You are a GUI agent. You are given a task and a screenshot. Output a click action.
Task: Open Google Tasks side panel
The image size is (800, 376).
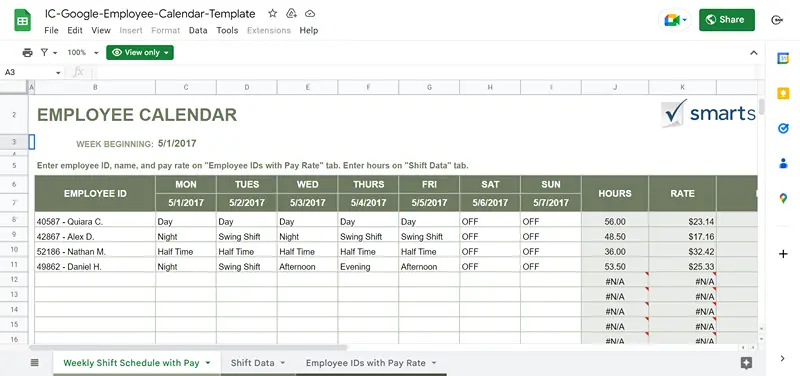(783, 128)
